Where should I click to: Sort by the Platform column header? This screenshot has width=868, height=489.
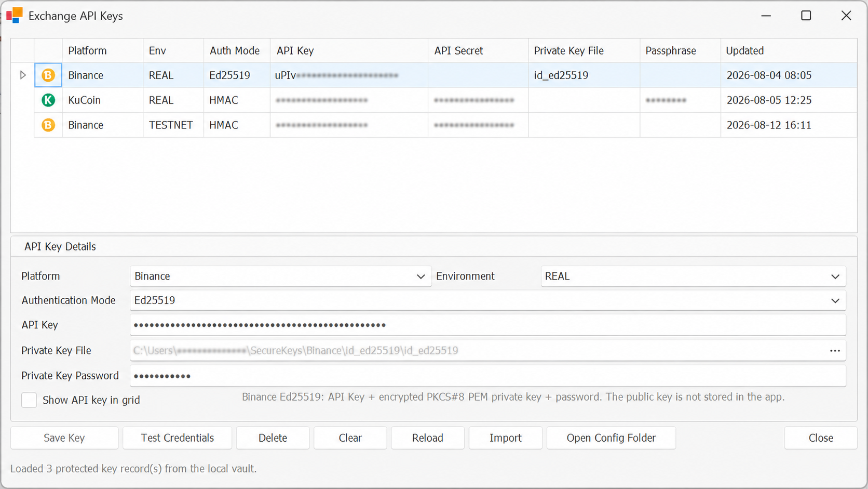point(103,51)
